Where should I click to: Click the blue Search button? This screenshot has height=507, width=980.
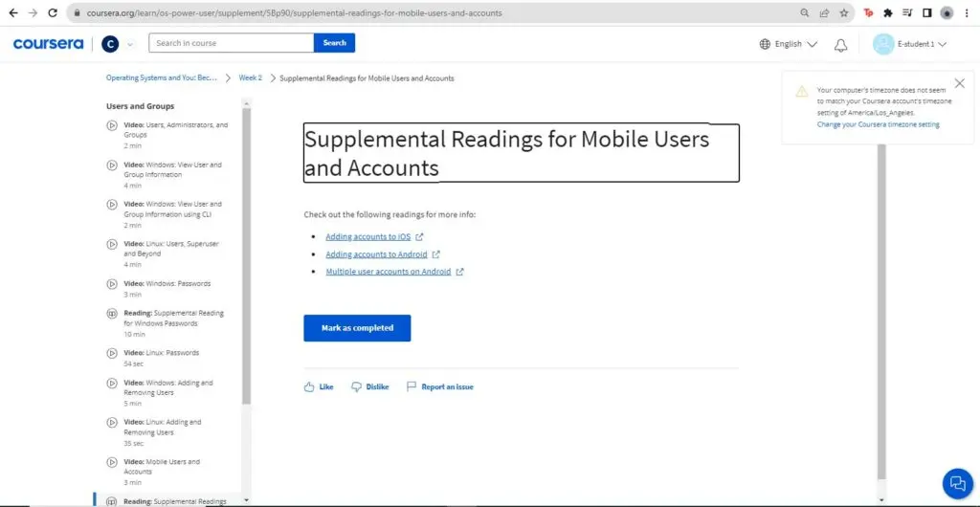334,43
